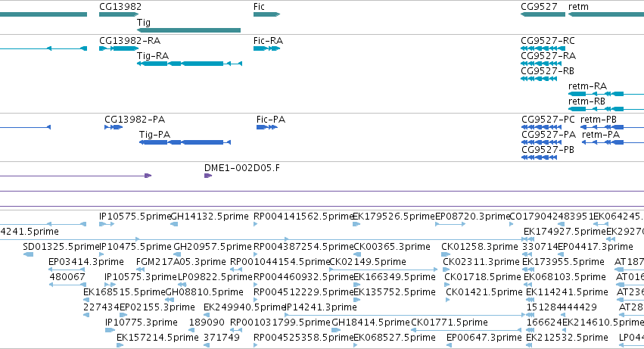
Task: Select the CG9527-RC transcript
Action: pyautogui.click(x=543, y=48)
